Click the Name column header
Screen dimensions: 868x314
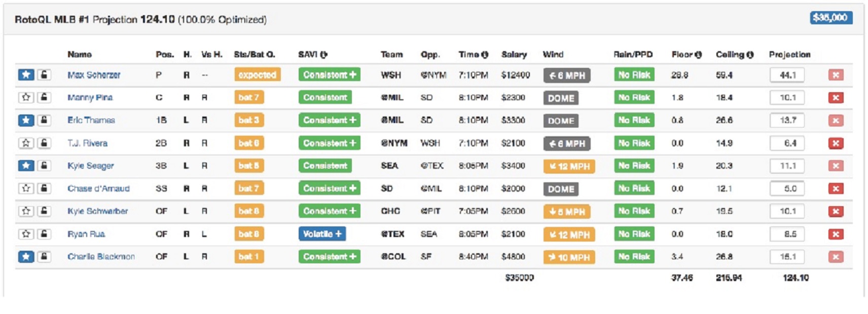[80, 55]
